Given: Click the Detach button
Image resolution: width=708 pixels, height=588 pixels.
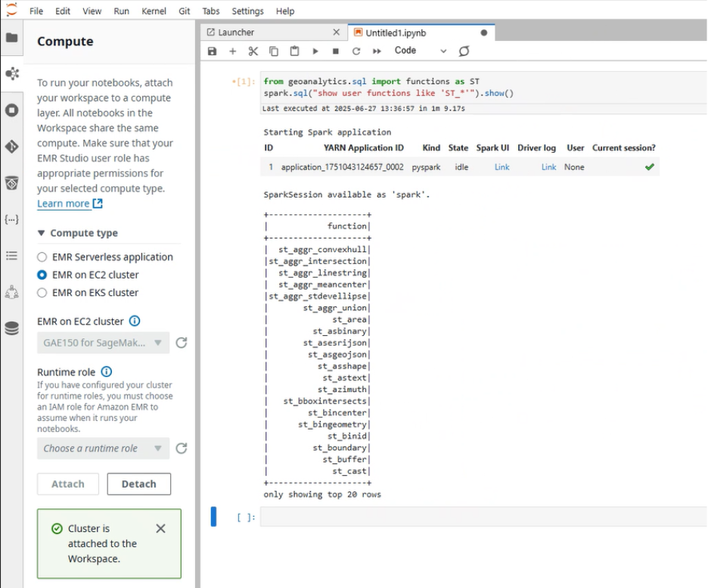Looking at the screenshot, I should pos(138,484).
